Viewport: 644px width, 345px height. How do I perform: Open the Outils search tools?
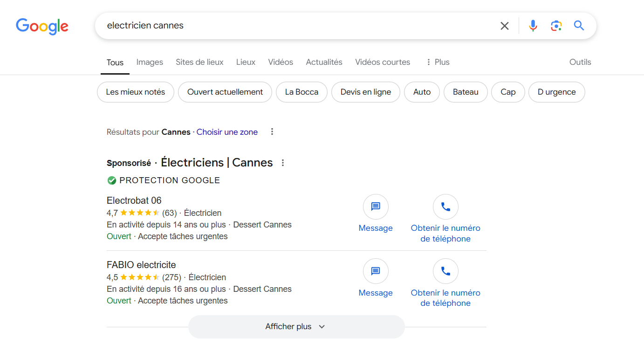coord(580,62)
